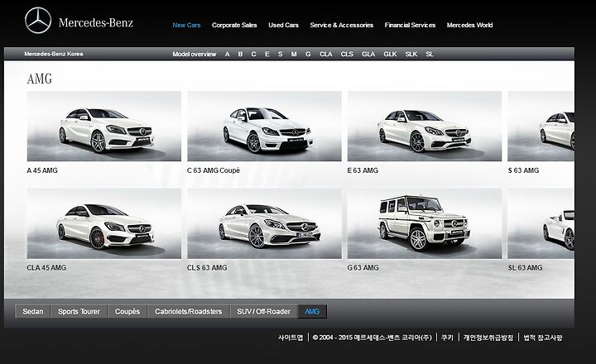Open the SL 63 AMG car image
Image resolution: width=596 pixels, height=364 pixels.
[x=541, y=224]
